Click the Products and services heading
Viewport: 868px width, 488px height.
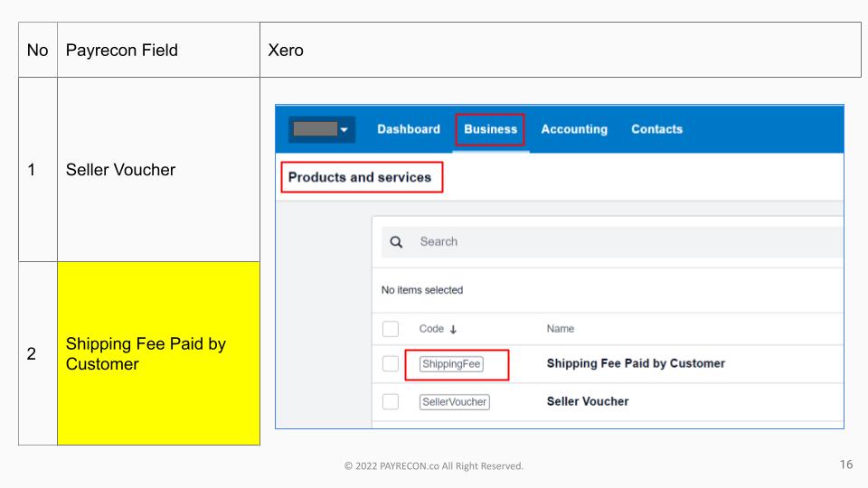pyautogui.click(x=360, y=178)
